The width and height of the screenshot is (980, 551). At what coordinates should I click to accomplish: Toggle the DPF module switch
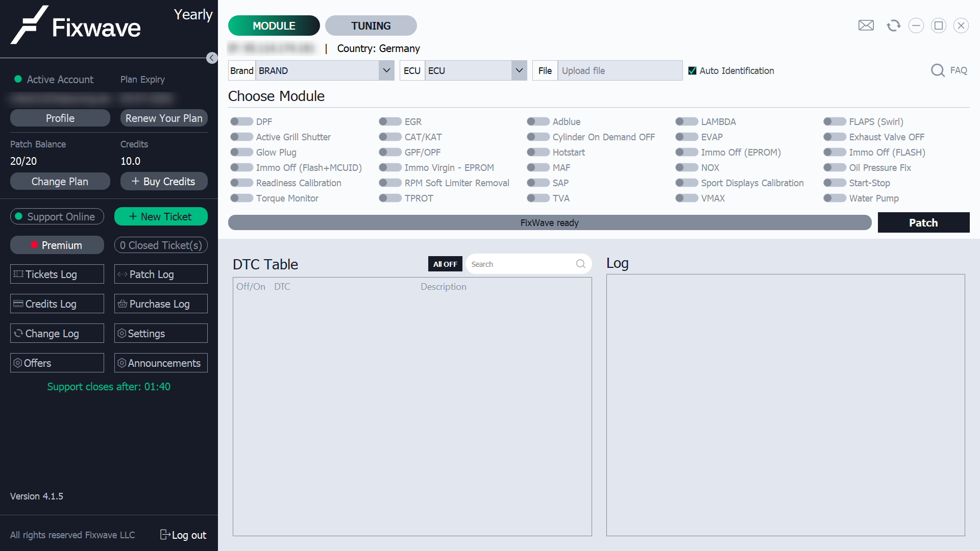(241, 121)
